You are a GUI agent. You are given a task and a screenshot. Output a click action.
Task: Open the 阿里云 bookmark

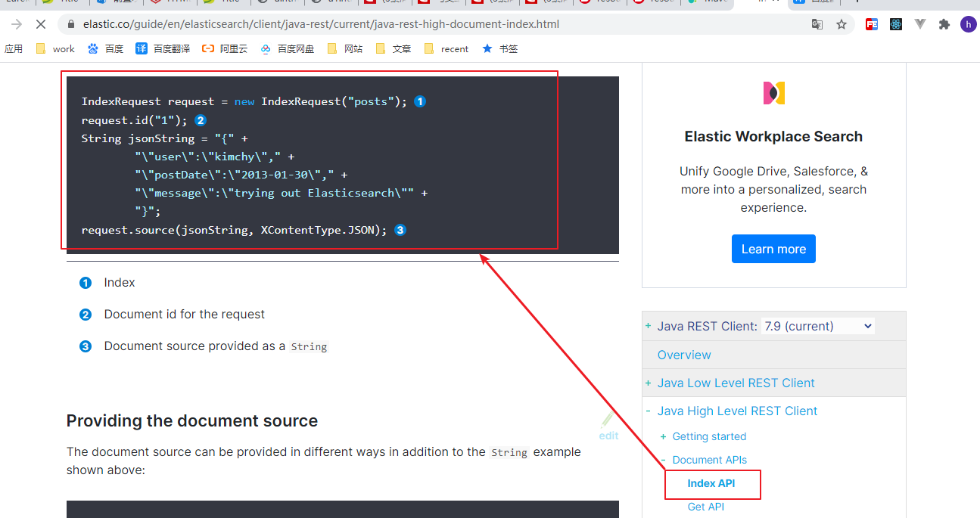click(225, 48)
